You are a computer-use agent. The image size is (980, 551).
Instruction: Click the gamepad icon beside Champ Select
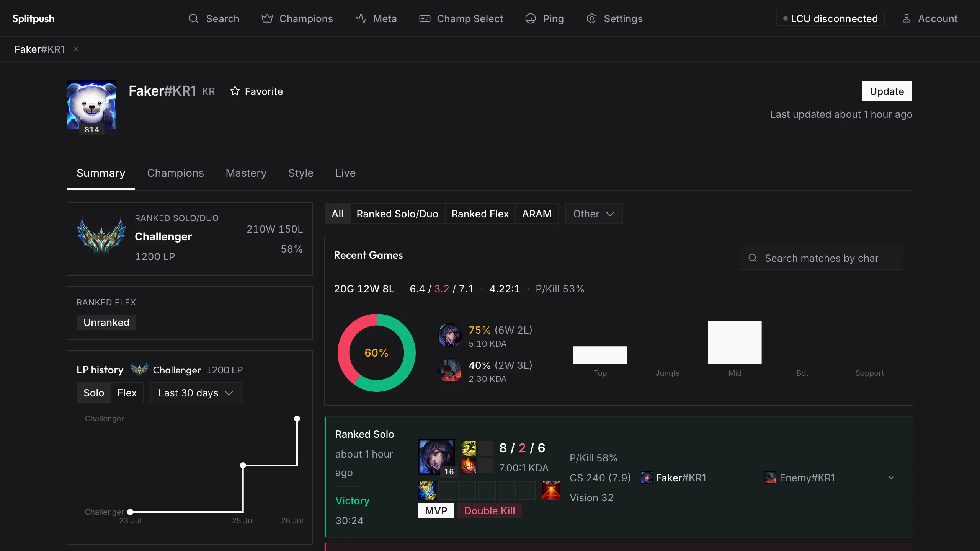tap(425, 18)
